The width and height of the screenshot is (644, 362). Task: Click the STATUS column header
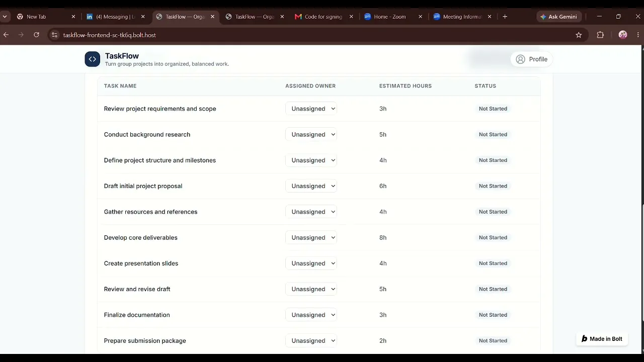coord(486,86)
